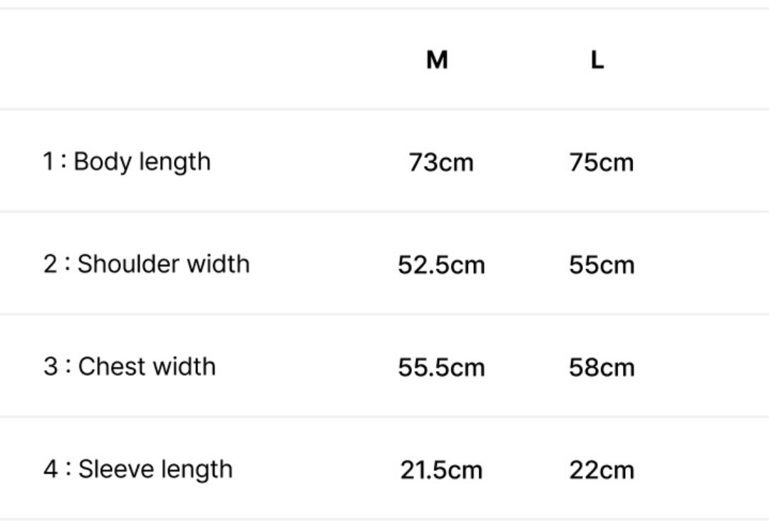This screenshot has height=532, width=769.
Task: Click the number 4 before Sleeve length
Action: click(50, 469)
